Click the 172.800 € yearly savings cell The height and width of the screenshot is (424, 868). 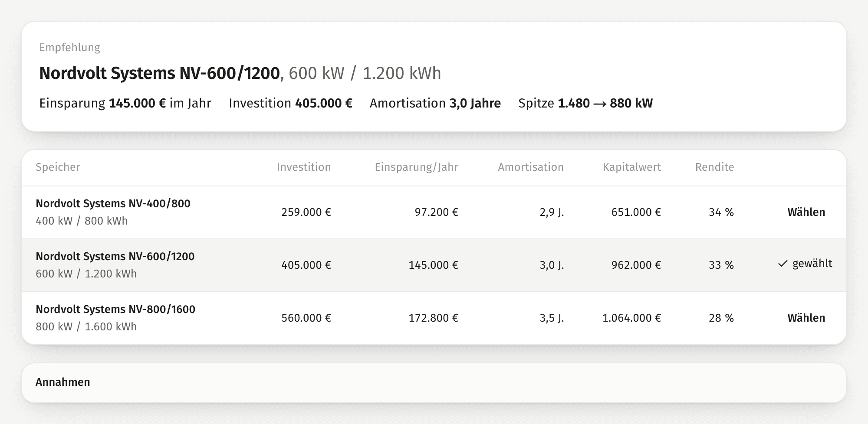point(434,318)
